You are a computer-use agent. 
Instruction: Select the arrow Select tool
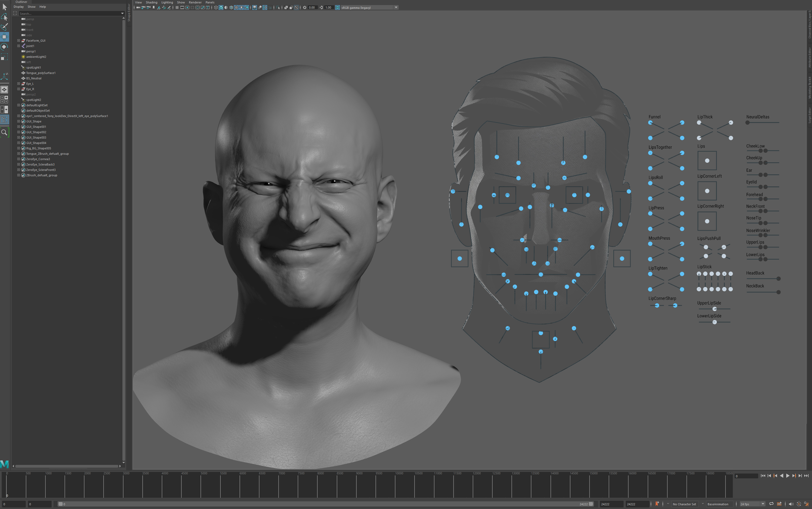(x=4, y=7)
